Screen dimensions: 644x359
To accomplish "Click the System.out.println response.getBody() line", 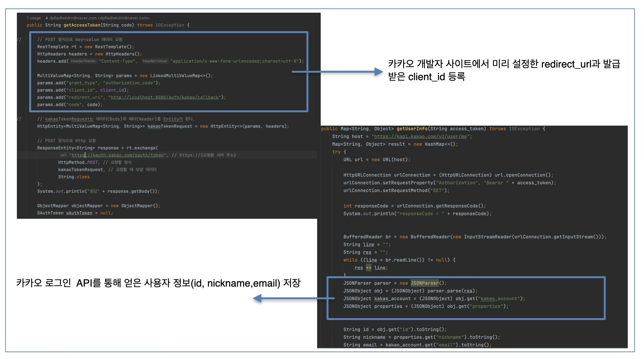I will point(98,191).
